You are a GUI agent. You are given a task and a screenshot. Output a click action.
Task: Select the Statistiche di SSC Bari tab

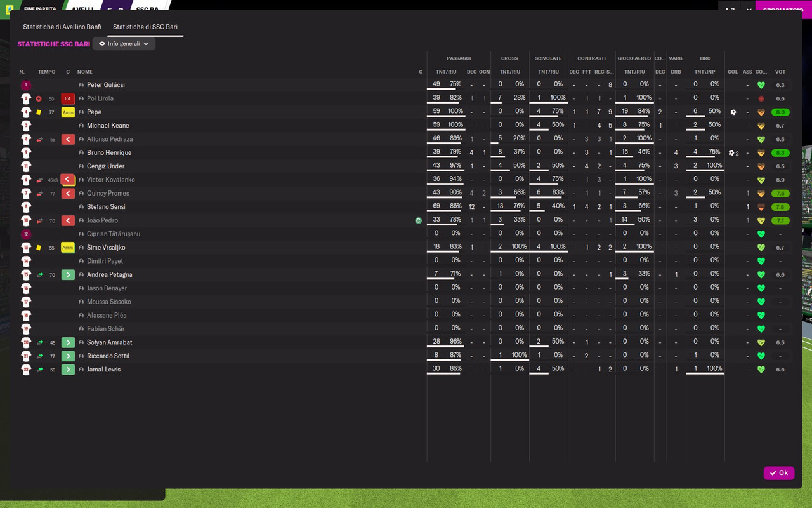tap(145, 27)
